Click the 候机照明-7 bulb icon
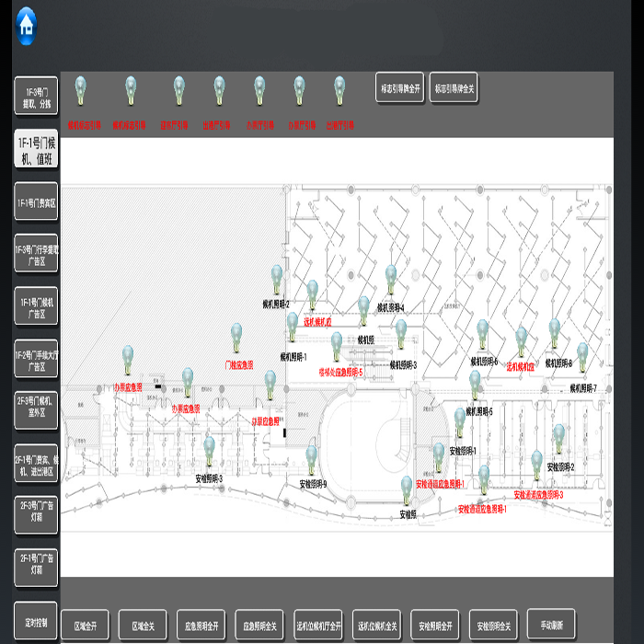Viewport: 644px width, 644px height. click(582, 357)
